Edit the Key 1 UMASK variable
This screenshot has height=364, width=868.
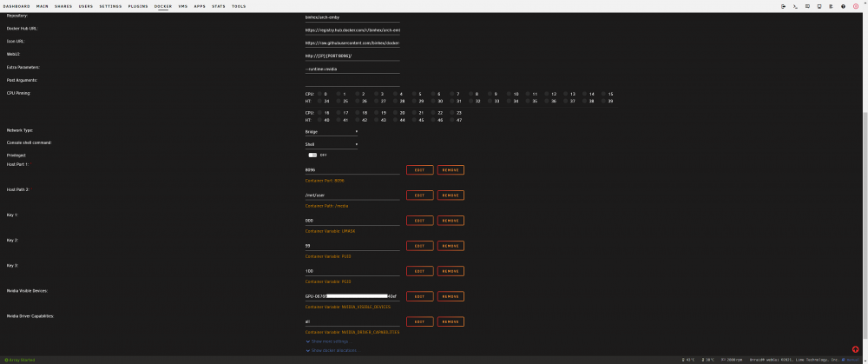[419, 221]
